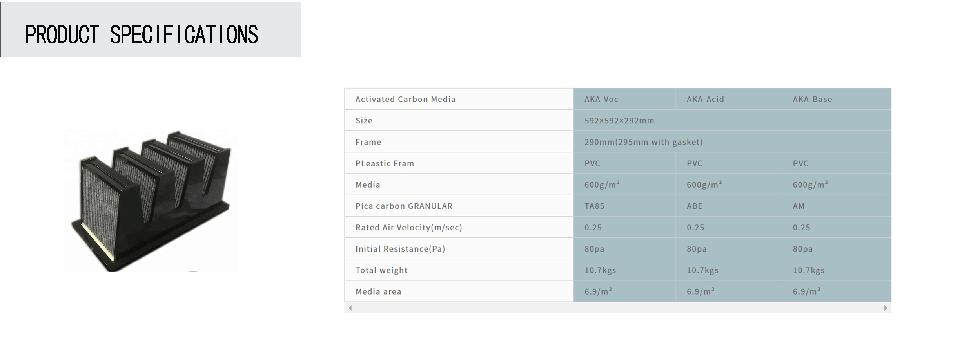
Task: Click the PLeastic Fram row label
Action: 385,163
